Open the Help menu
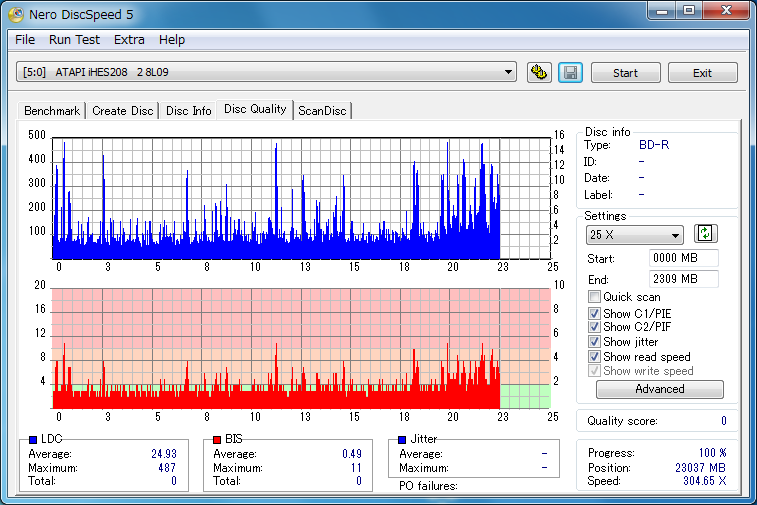The width and height of the screenshot is (757, 505). 172,40
